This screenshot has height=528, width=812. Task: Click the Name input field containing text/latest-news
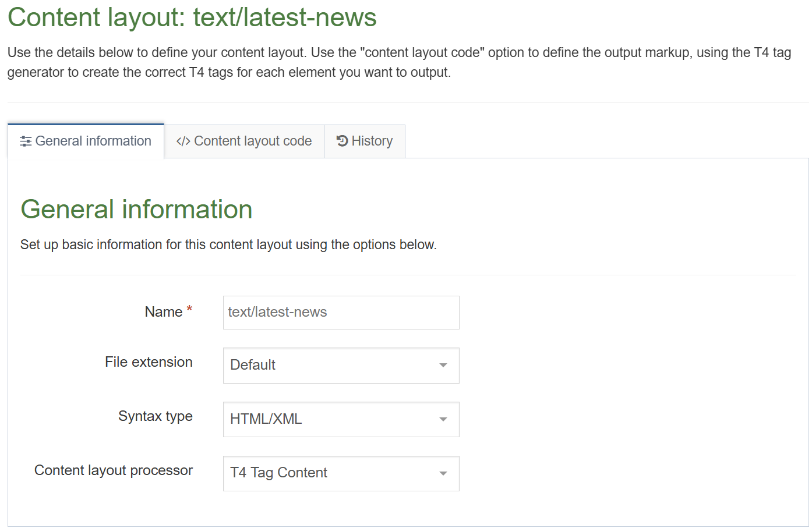tap(341, 313)
